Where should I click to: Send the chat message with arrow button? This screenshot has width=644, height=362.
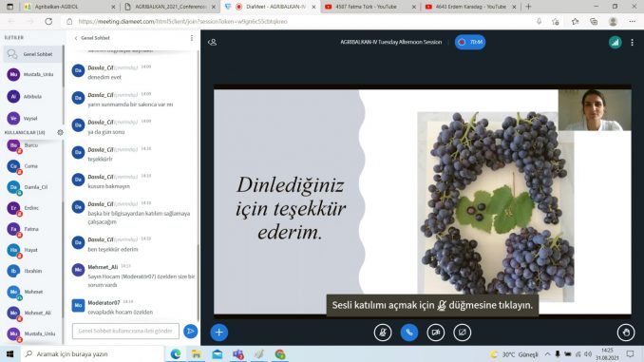(190, 331)
